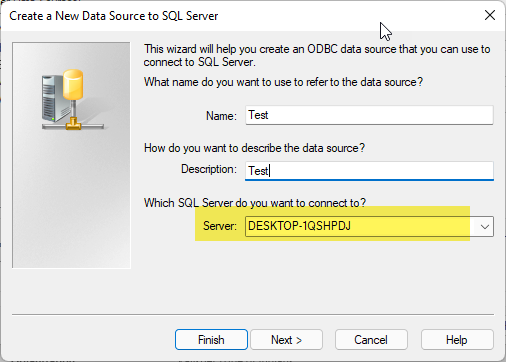Place cursor in the Description text field
Image resolution: width=506 pixels, height=362 pixels.
[369, 171]
